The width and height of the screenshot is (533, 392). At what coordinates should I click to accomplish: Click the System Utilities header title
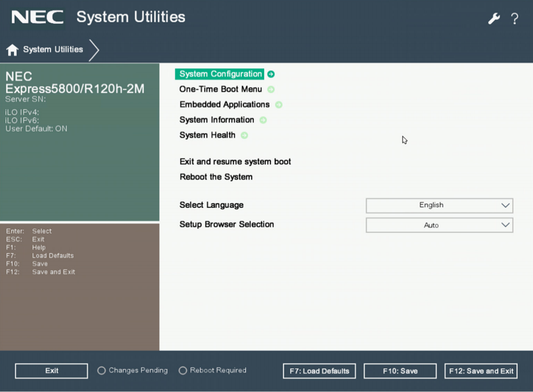click(x=131, y=17)
